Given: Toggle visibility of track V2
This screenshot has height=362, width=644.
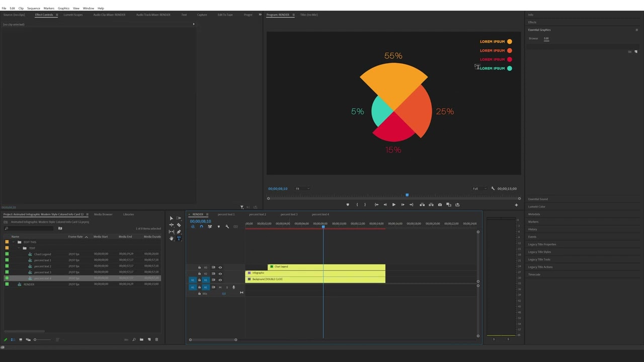Looking at the screenshot, I should tap(220, 274).
